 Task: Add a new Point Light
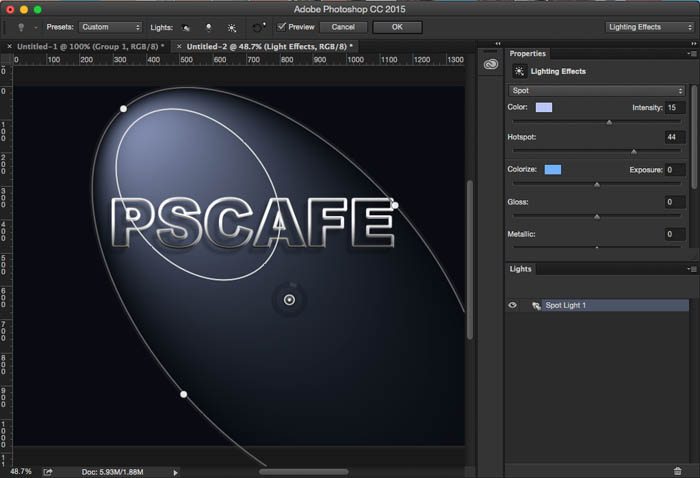208,28
